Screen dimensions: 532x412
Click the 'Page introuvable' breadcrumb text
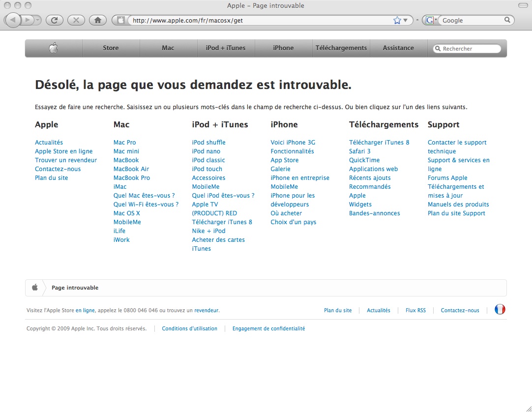75,288
